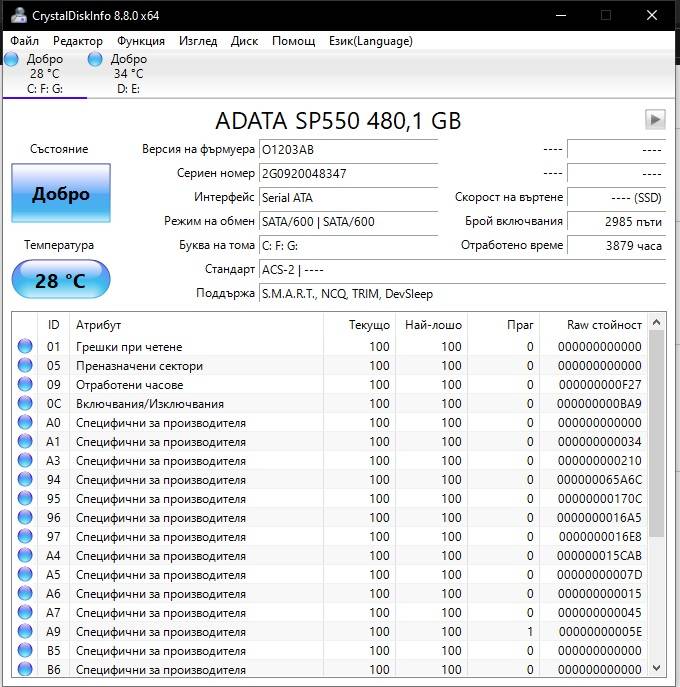Select the Отработени часове attribute row

click(330, 384)
